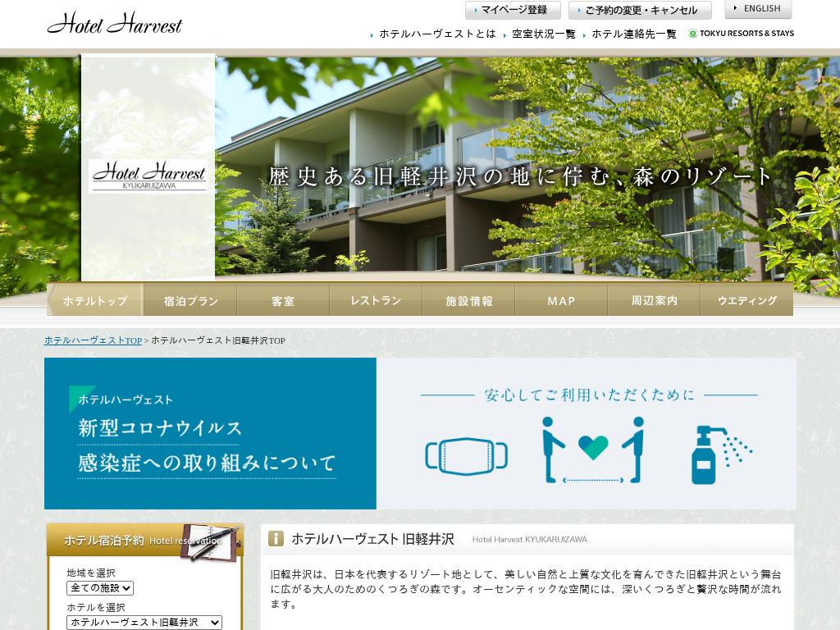Select the 周辺案内 tab

pos(654,300)
